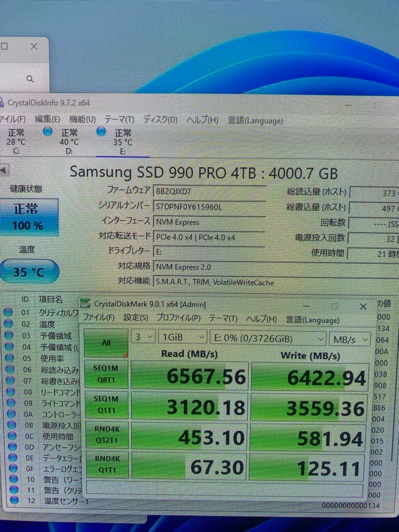Click the standard field NVM Express 2.0
This screenshot has height=532, width=399.
[x=276, y=267]
